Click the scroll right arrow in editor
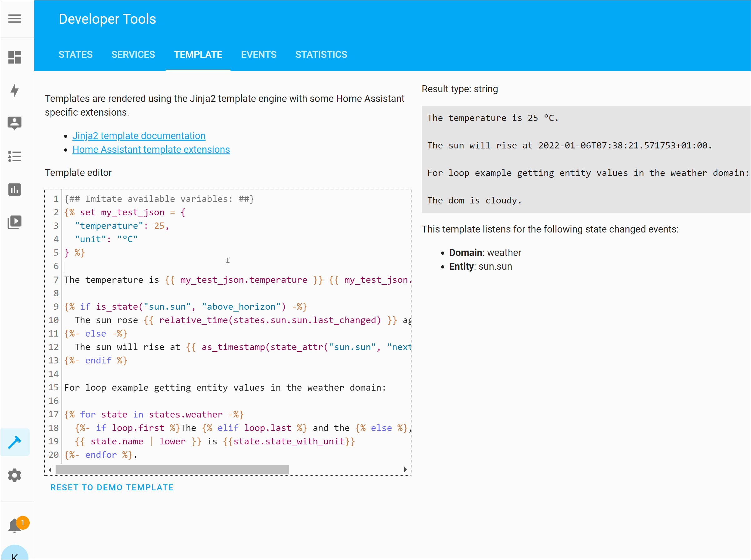Viewport: 751px width, 560px height. 405,470
